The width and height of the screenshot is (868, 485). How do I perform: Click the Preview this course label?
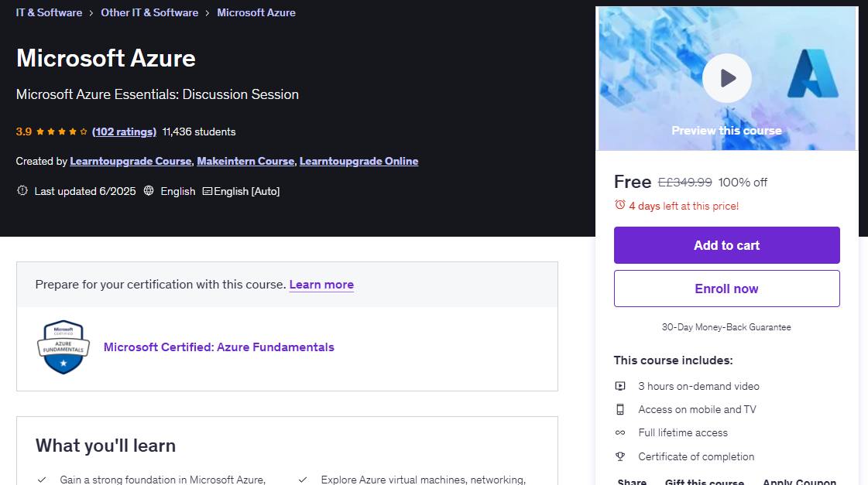click(726, 131)
